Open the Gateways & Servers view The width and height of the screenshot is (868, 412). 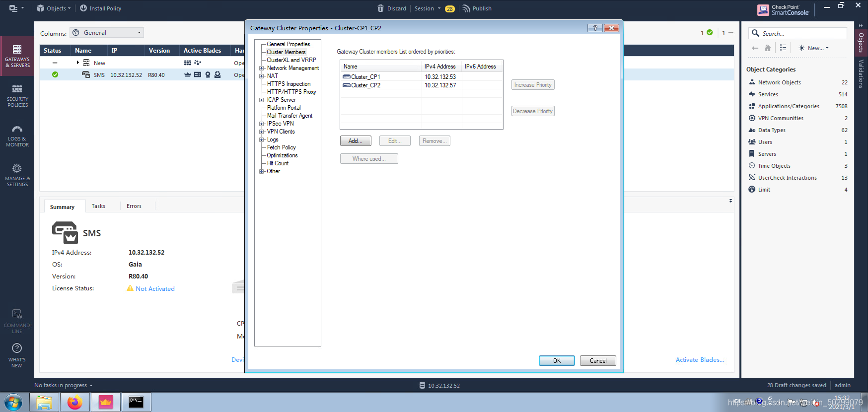(x=17, y=56)
